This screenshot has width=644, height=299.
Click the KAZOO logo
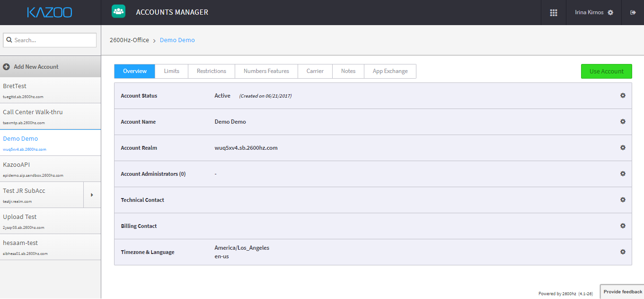(x=50, y=12)
